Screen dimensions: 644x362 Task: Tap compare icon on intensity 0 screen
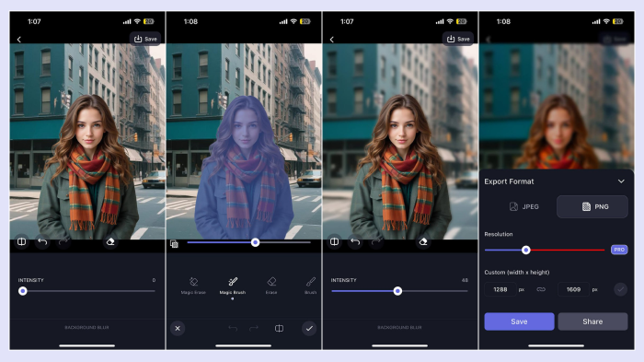[x=22, y=241]
